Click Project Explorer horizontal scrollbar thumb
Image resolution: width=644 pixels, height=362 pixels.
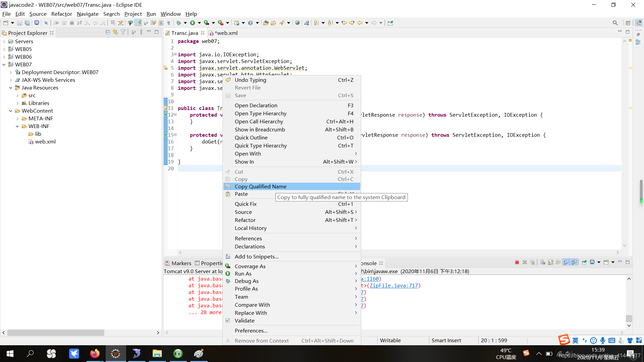(x=56, y=333)
